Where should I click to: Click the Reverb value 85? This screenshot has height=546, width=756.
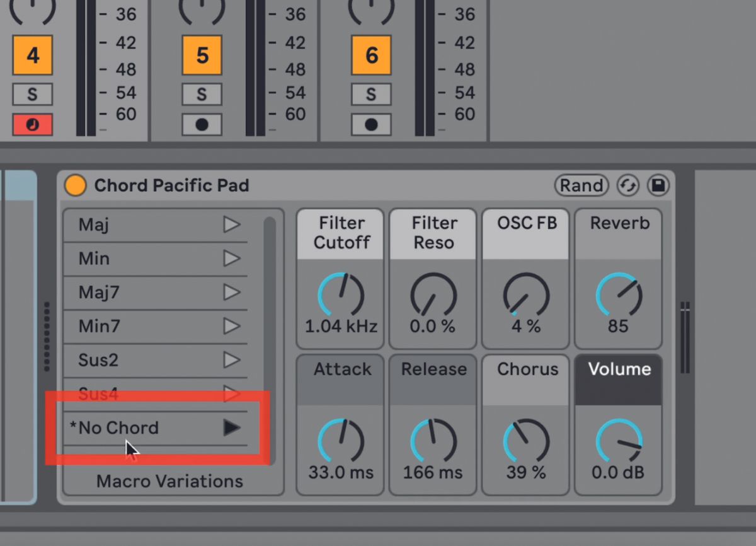pyautogui.click(x=619, y=327)
